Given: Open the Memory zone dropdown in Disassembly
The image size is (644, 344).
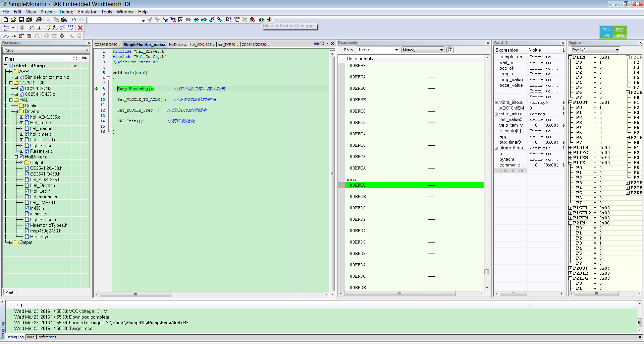Looking at the screenshot, I should 423,50.
